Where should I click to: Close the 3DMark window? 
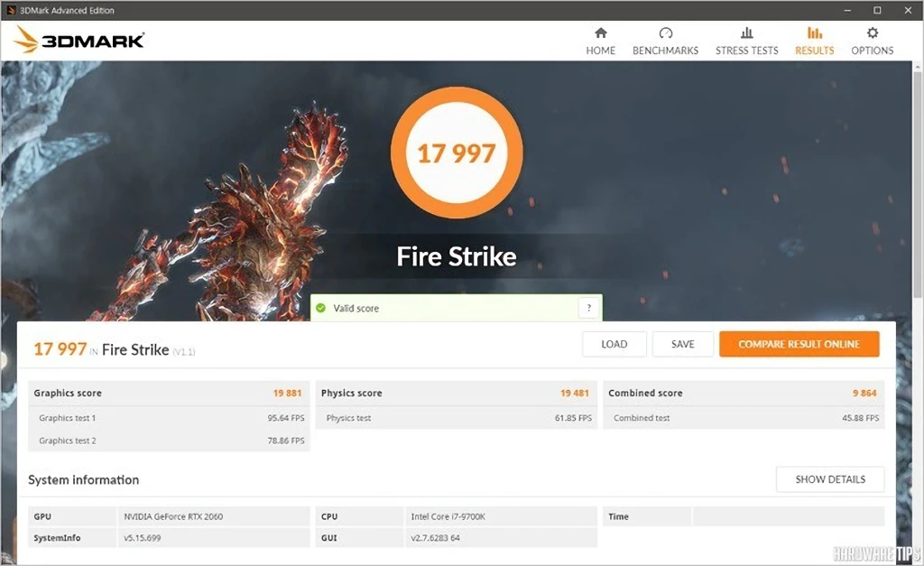pyautogui.click(x=908, y=10)
